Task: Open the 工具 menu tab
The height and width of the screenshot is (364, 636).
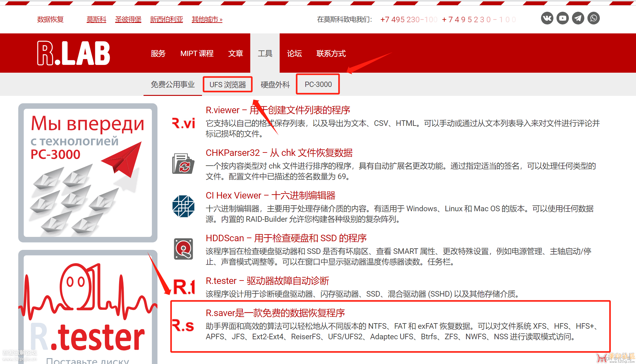Action: 265,54
